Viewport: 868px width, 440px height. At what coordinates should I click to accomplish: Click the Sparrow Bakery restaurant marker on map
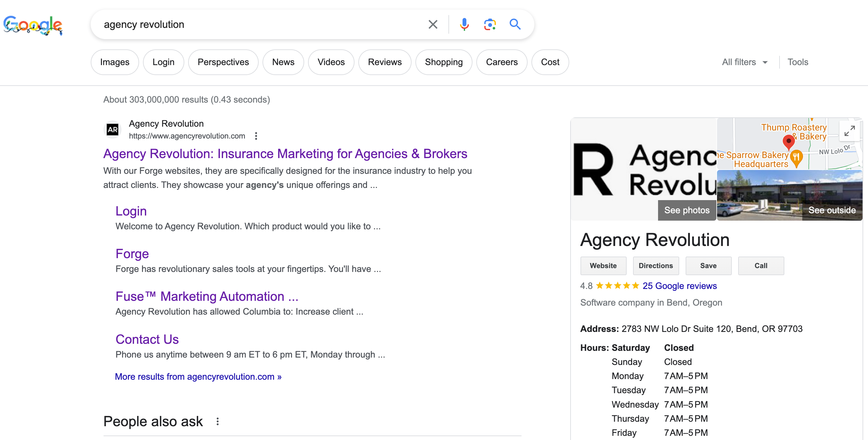pos(796,158)
